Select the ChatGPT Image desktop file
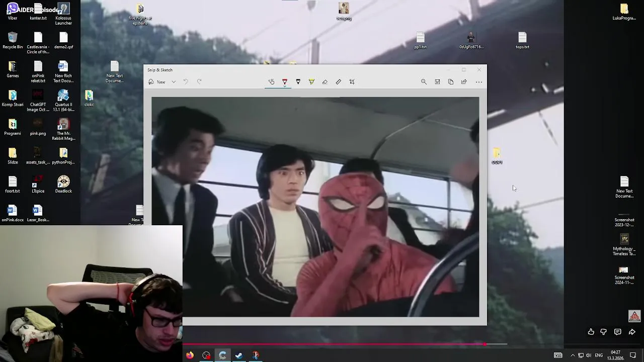This screenshot has width=644, height=362. pos(38,101)
